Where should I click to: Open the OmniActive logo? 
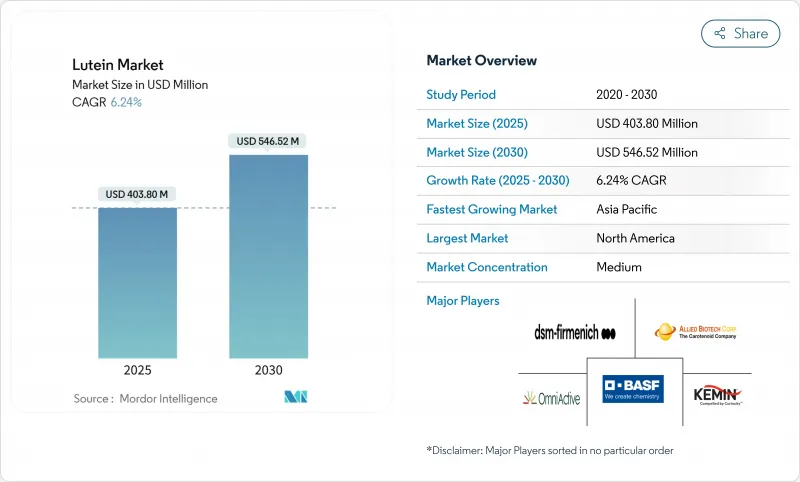click(549, 397)
